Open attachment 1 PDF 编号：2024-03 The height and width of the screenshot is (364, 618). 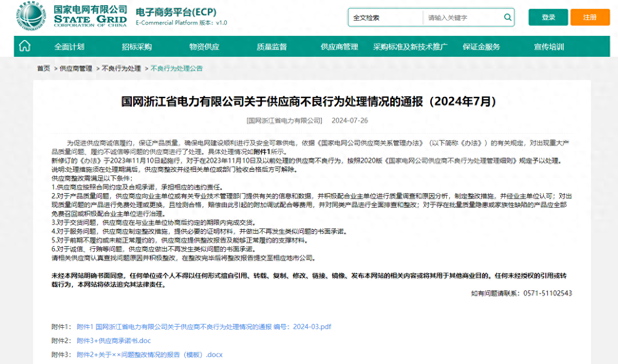coord(204,327)
